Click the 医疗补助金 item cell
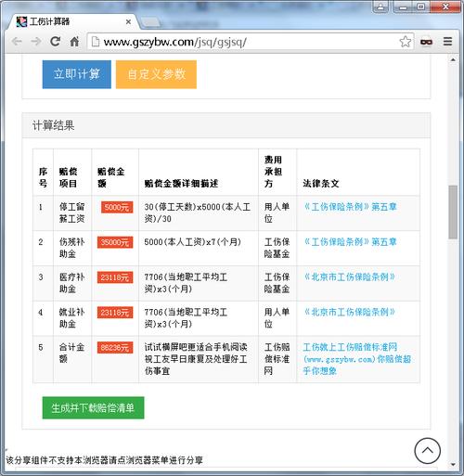The width and height of the screenshot is (464, 476). (x=72, y=283)
